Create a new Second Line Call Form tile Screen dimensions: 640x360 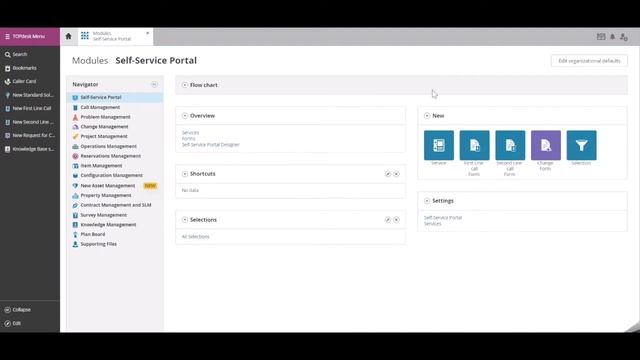pos(510,145)
